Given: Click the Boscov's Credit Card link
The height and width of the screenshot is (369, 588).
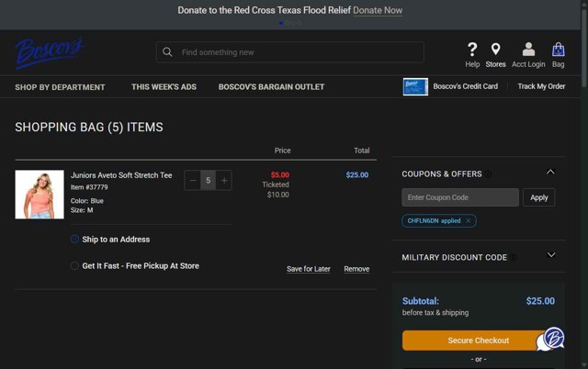Looking at the screenshot, I should click(x=466, y=86).
